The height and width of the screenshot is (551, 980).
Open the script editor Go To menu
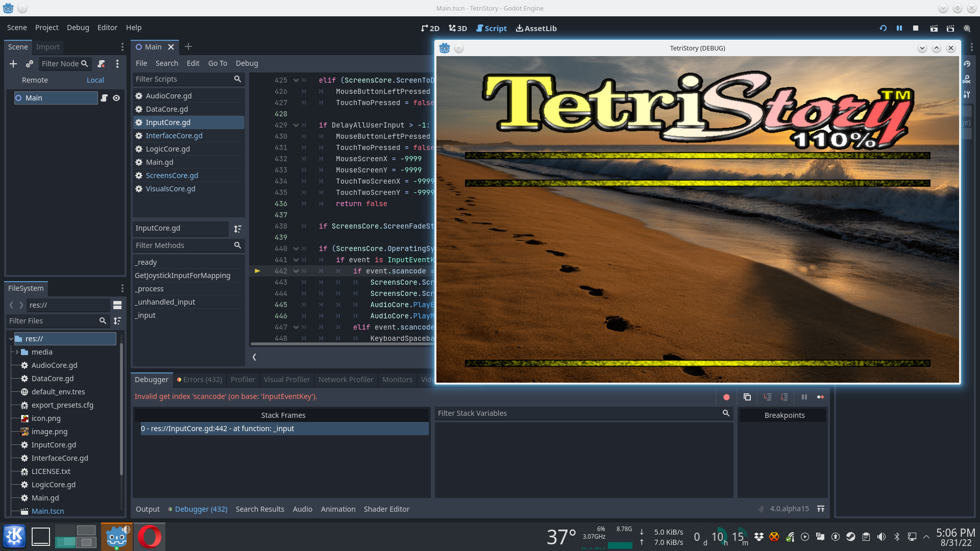217,63
